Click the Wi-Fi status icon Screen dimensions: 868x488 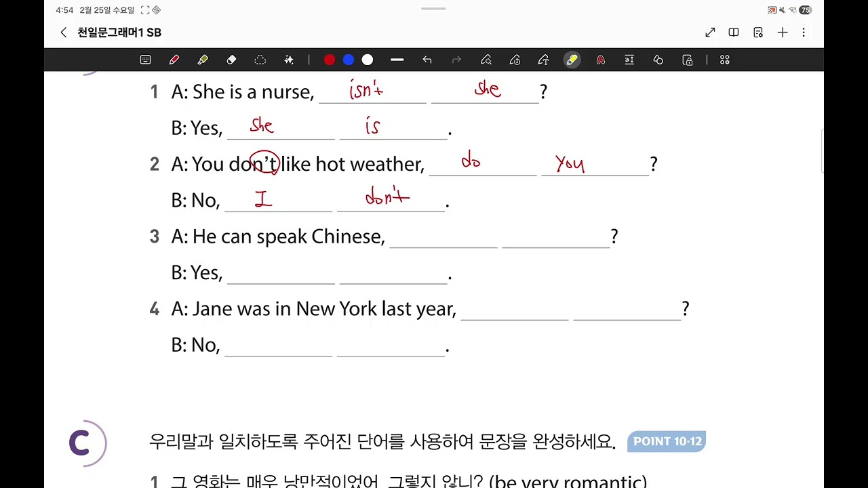click(792, 10)
